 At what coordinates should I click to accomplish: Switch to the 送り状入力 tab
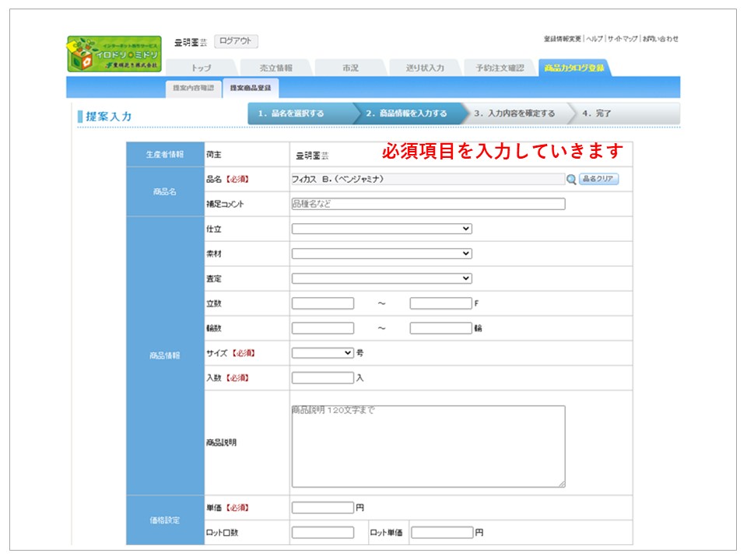(x=425, y=68)
